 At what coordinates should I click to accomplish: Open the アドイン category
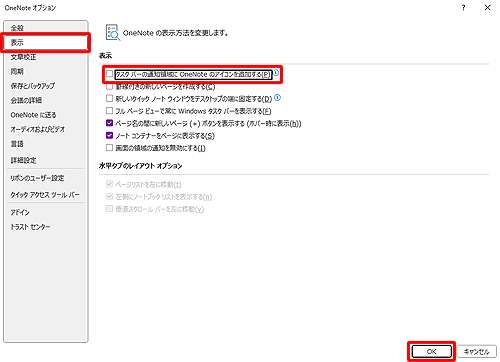45,212
